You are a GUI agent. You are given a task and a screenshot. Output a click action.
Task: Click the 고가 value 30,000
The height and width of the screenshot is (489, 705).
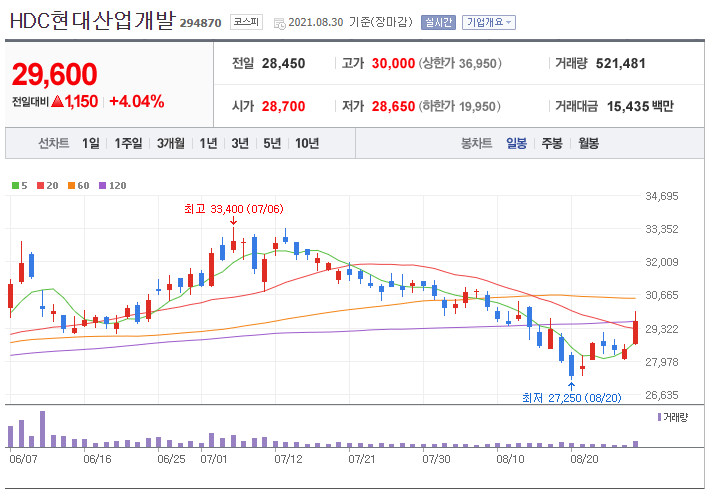tap(393, 63)
